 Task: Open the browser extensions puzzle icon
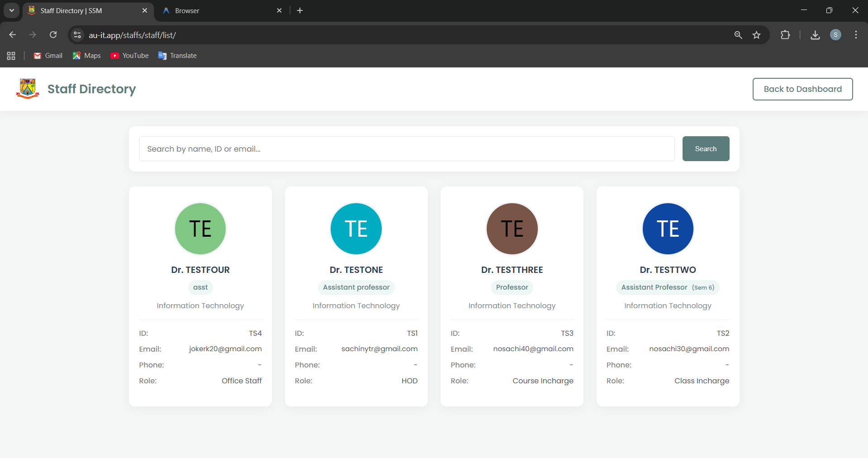tap(785, 35)
